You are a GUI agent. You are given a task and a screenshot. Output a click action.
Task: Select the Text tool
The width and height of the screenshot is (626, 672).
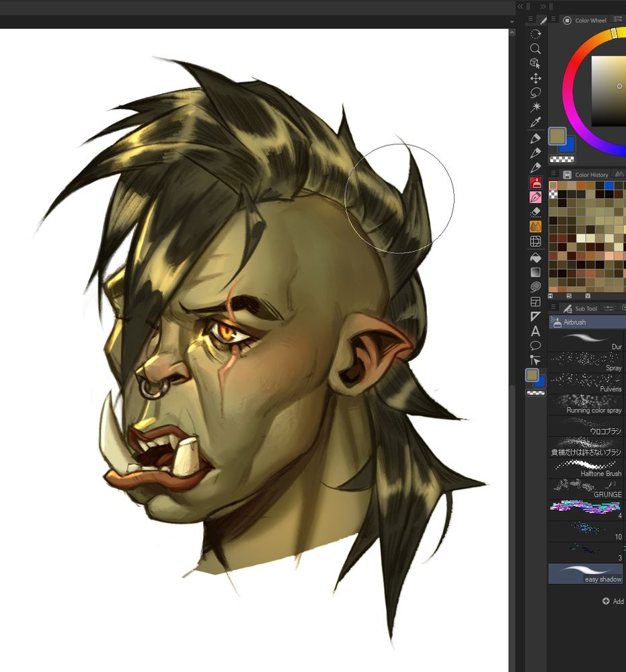(x=535, y=331)
